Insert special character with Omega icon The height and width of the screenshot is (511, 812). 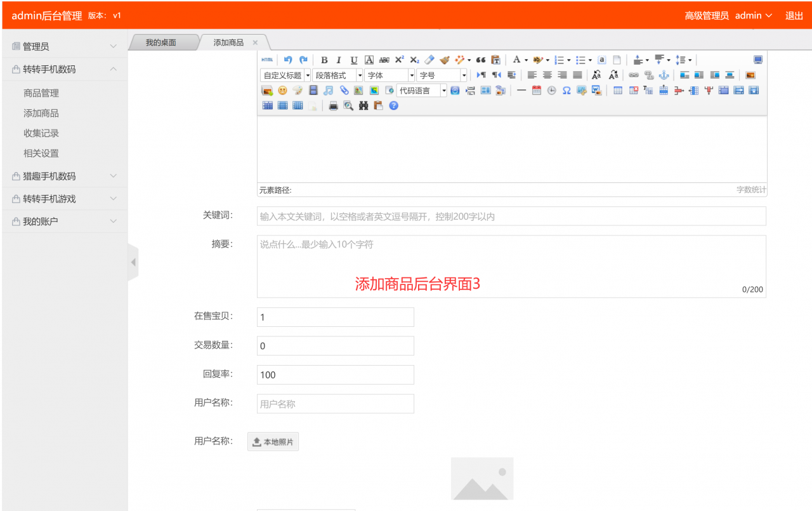566,91
